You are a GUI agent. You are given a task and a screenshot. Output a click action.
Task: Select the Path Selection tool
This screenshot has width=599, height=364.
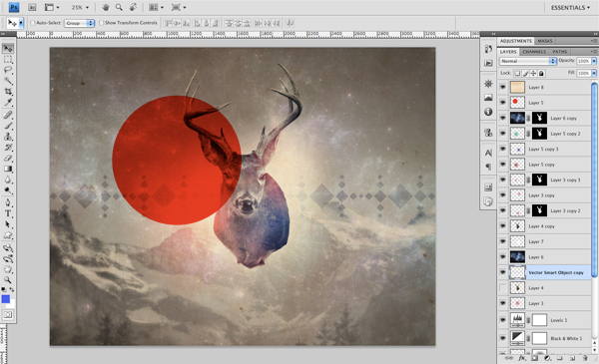pos(8,224)
